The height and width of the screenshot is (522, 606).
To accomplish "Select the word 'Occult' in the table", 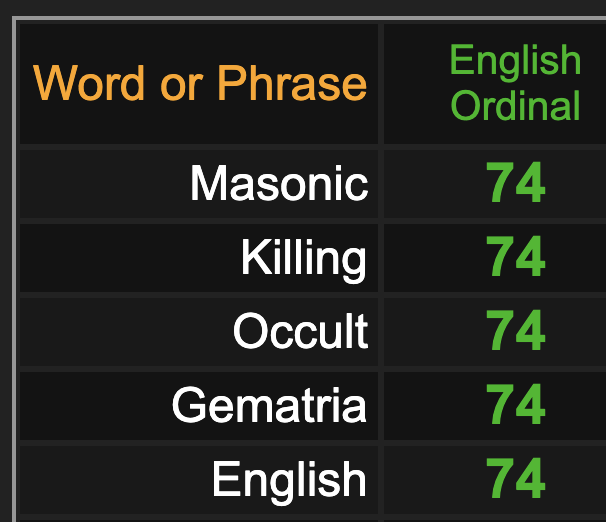I will pos(300,331).
